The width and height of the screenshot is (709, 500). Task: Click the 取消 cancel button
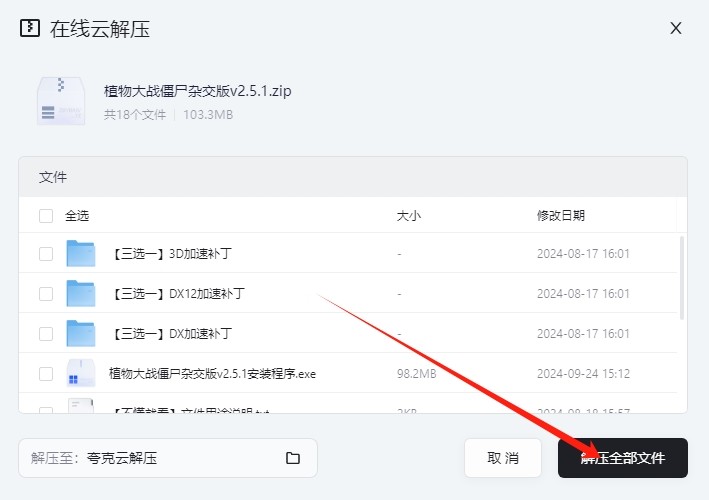click(x=503, y=458)
